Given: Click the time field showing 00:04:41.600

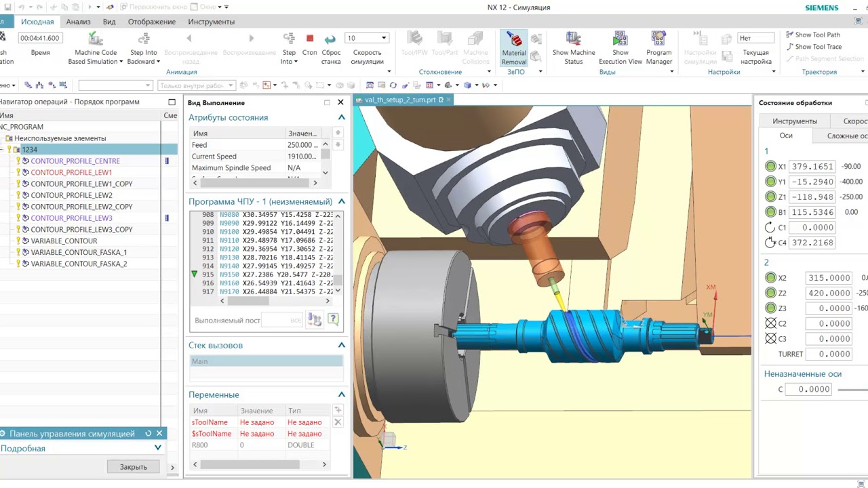Looking at the screenshot, I should (39, 38).
